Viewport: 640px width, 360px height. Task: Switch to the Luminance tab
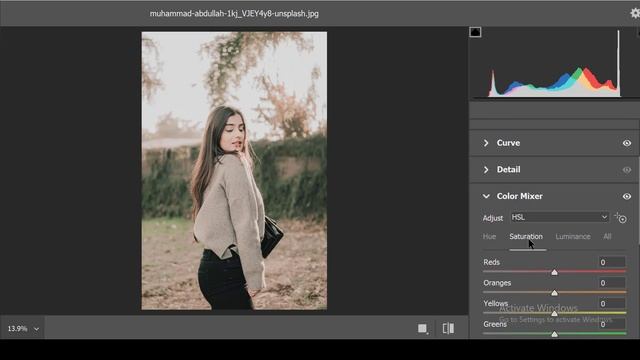click(573, 236)
